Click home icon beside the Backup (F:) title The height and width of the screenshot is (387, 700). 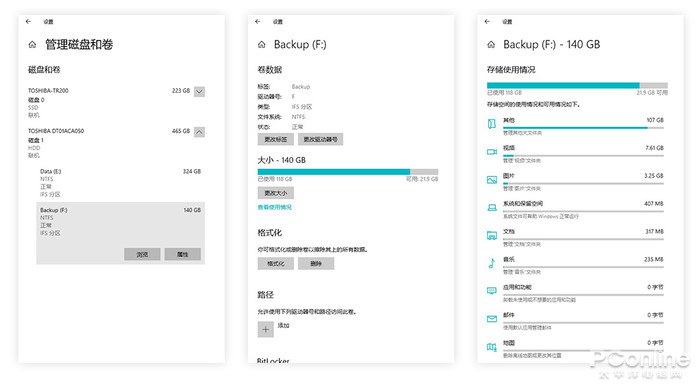pos(262,45)
